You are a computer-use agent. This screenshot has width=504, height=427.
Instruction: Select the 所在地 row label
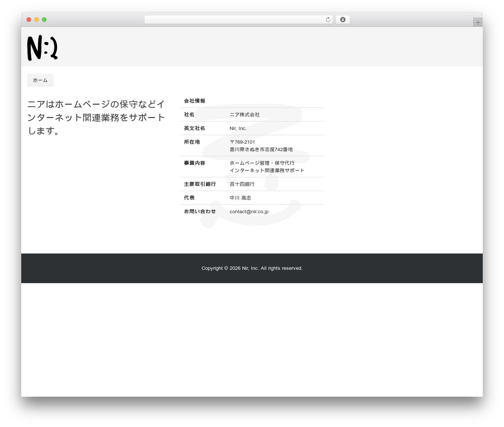pos(192,142)
